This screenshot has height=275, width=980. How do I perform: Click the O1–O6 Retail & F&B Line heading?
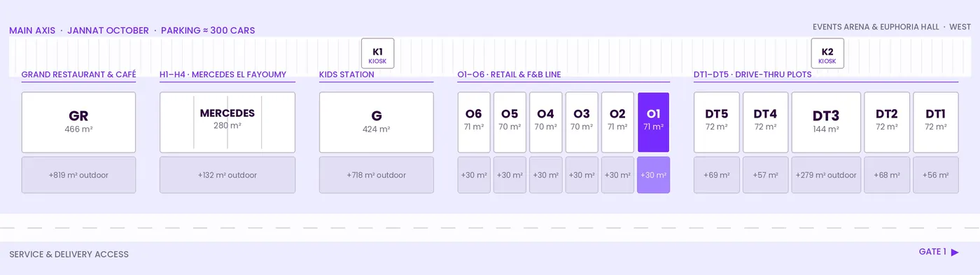pos(509,75)
